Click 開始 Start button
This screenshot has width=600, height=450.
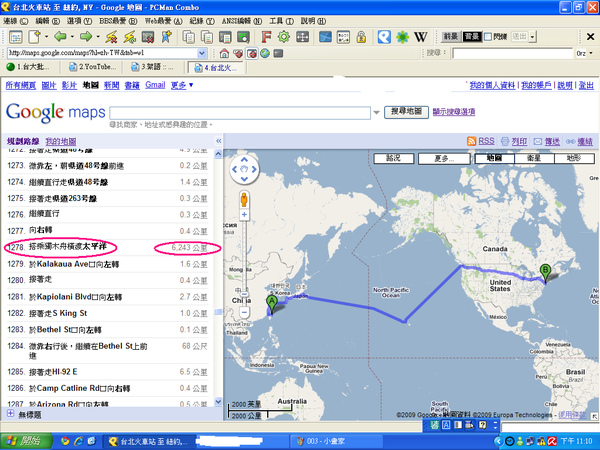tap(26, 441)
